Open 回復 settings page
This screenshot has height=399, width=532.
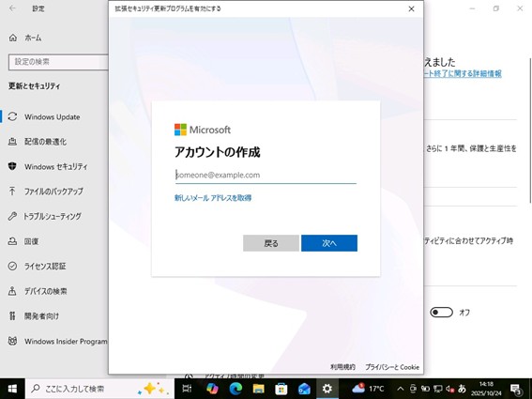tap(31, 241)
